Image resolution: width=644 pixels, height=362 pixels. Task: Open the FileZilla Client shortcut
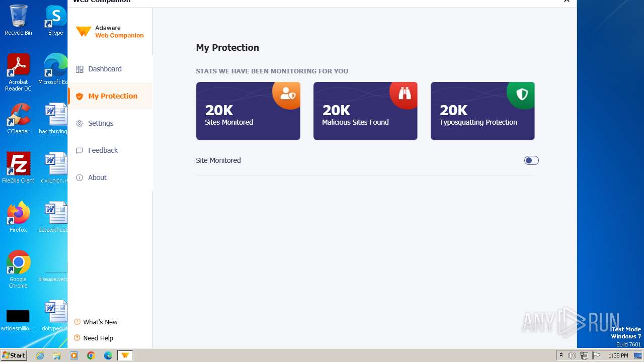point(18,168)
